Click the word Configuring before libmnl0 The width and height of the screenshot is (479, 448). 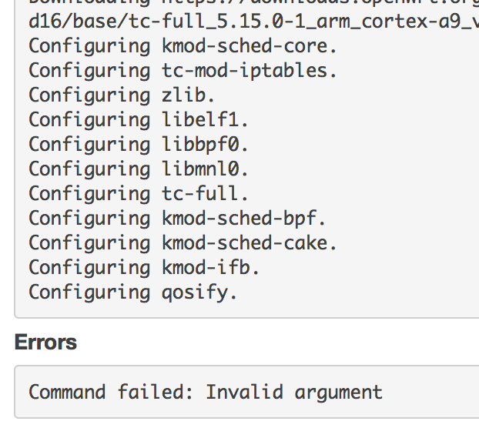click(x=89, y=169)
